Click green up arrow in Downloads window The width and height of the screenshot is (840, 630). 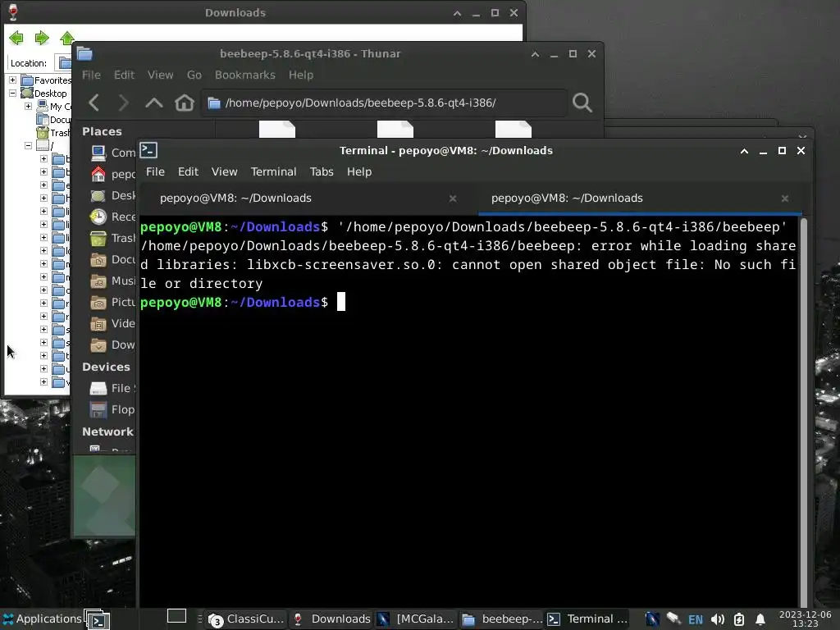tap(67, 38)
